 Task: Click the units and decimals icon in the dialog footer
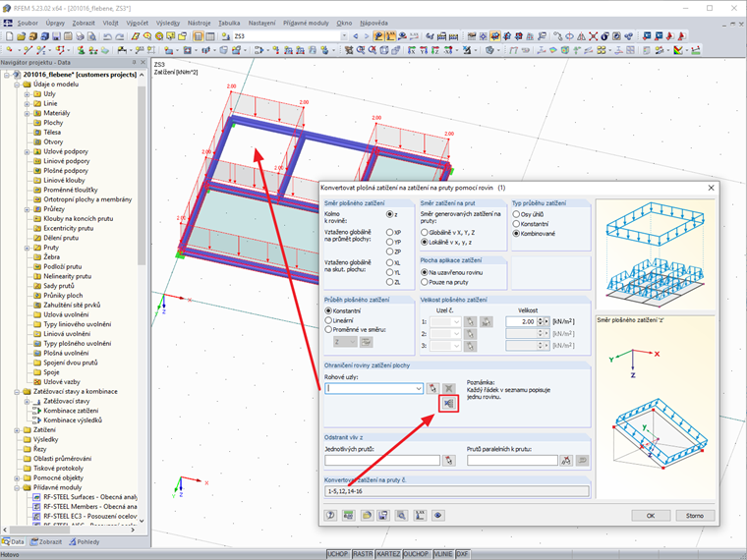[349, 515]
